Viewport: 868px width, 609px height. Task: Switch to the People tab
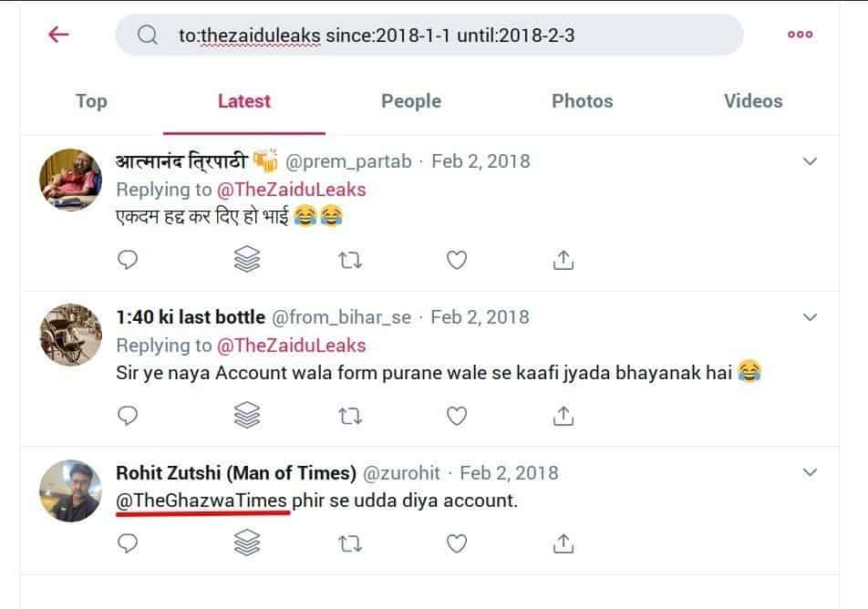click(x=411, y=101)
